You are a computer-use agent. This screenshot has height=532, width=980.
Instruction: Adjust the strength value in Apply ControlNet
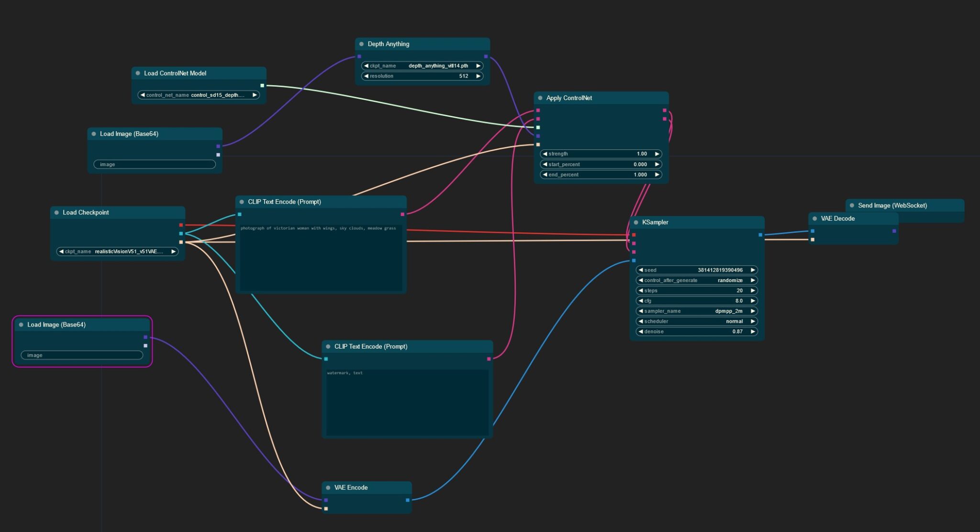(x=601, y=154)
